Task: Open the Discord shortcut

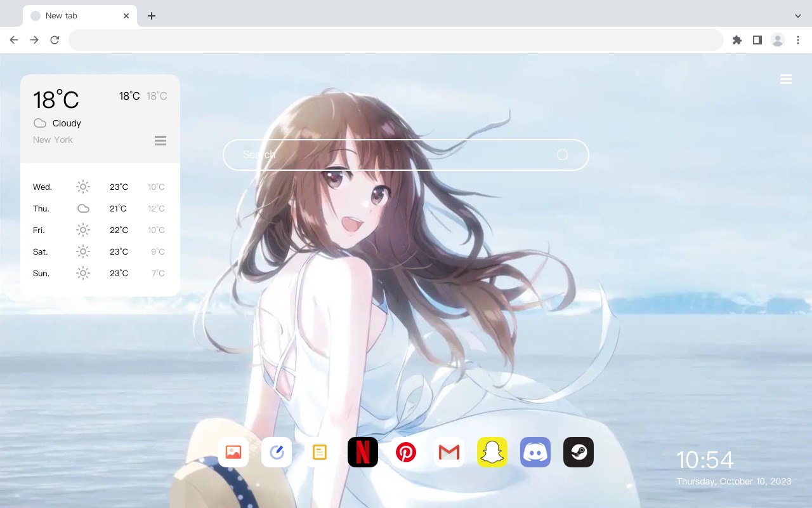Action: point(535,452)
